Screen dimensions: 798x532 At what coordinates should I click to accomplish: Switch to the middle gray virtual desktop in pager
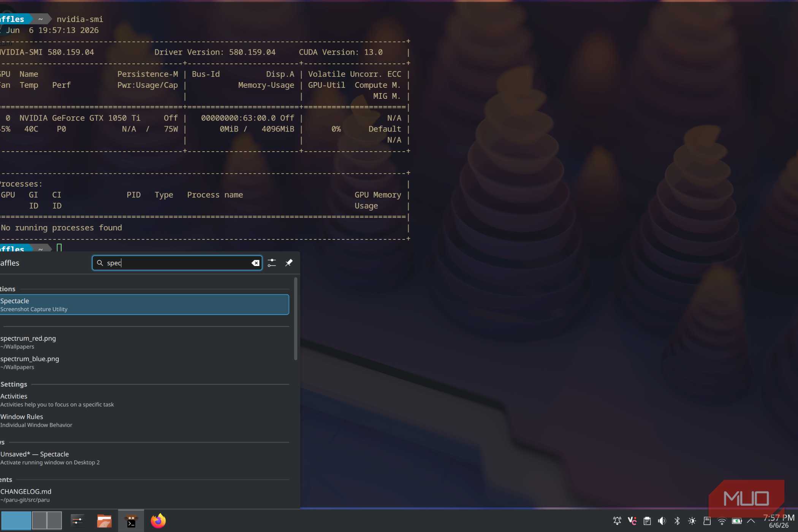point(39,521)
